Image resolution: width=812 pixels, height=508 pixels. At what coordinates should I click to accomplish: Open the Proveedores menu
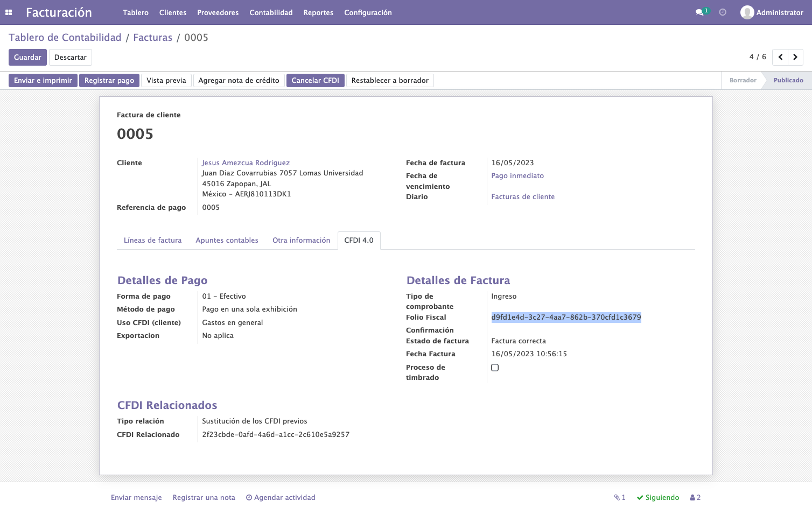tap(218, 12)
